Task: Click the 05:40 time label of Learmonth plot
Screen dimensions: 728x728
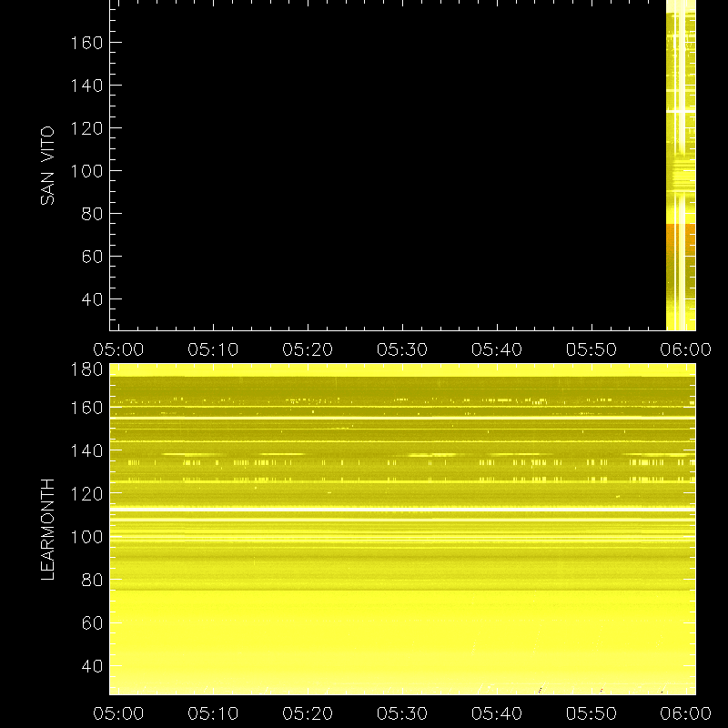Action: pyautogui.click(x=497, y=713)
